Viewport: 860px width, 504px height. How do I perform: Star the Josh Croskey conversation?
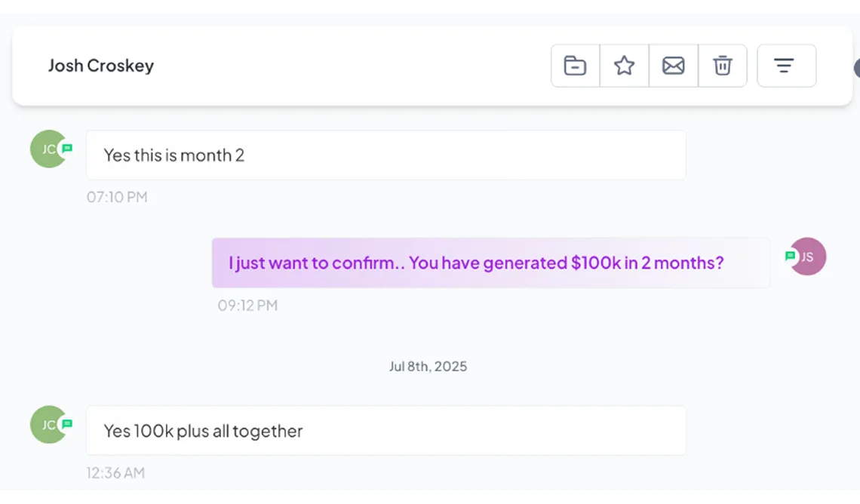[624, 66]
